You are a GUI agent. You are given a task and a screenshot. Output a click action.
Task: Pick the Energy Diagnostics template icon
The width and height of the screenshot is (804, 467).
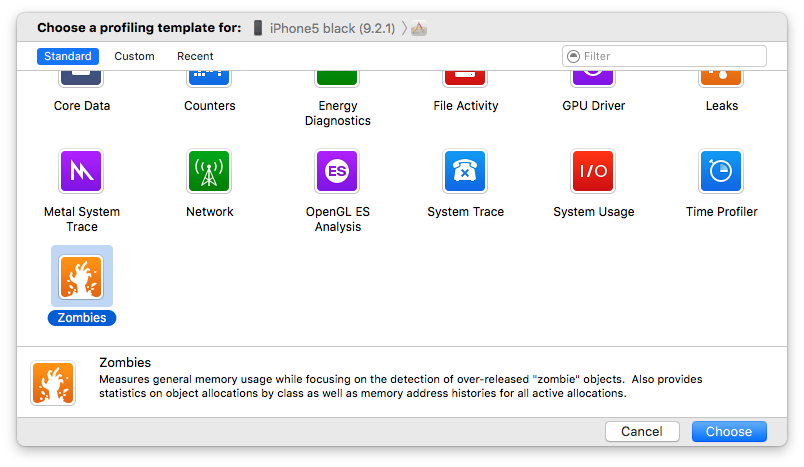coord(337,79)
